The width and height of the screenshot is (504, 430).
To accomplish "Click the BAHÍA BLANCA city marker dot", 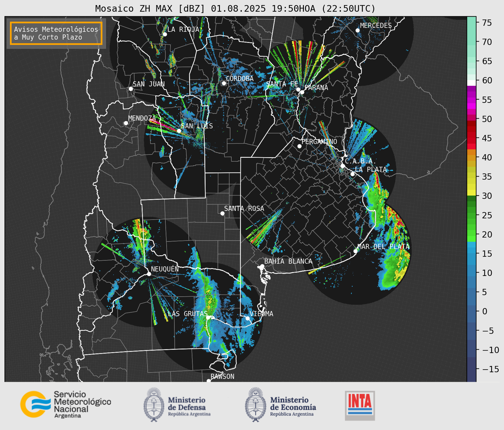I will [262, 266].
